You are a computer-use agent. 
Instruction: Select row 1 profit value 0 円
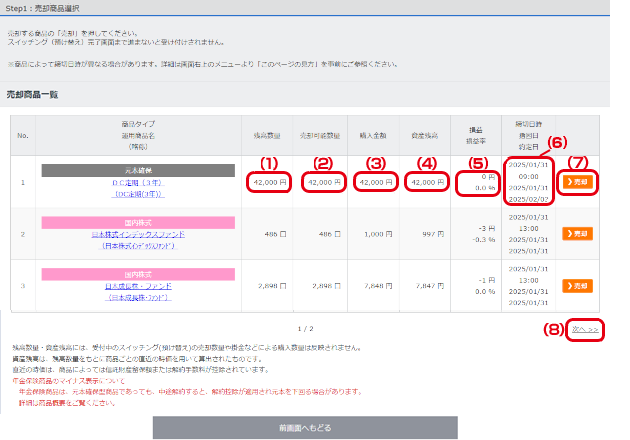(x=488, y=177)
